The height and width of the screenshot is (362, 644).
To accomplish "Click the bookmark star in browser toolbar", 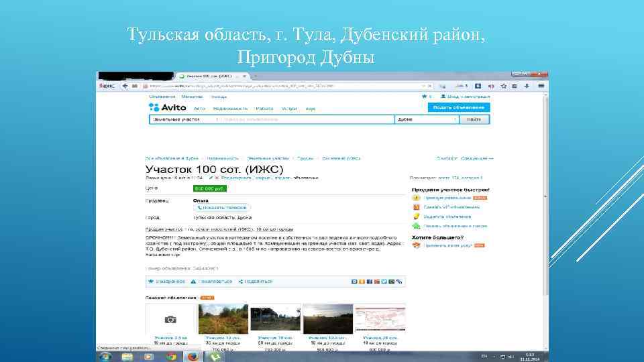I will click(x=504, y=86).
